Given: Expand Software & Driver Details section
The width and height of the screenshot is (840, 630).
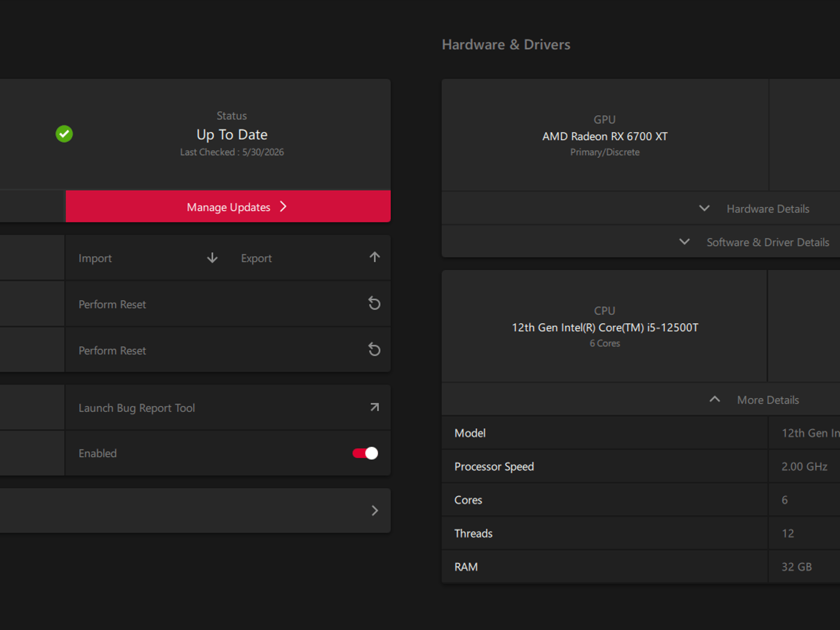Looking at the screenshot, I should (754, 242).
